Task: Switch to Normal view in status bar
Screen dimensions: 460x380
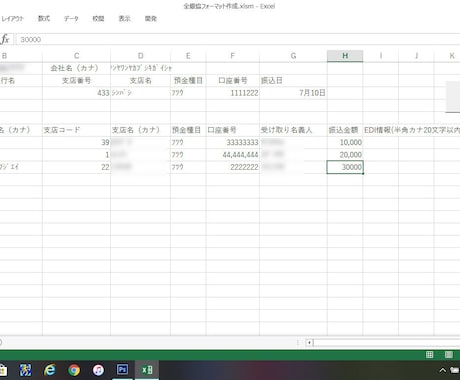Action: pos(430,355)
